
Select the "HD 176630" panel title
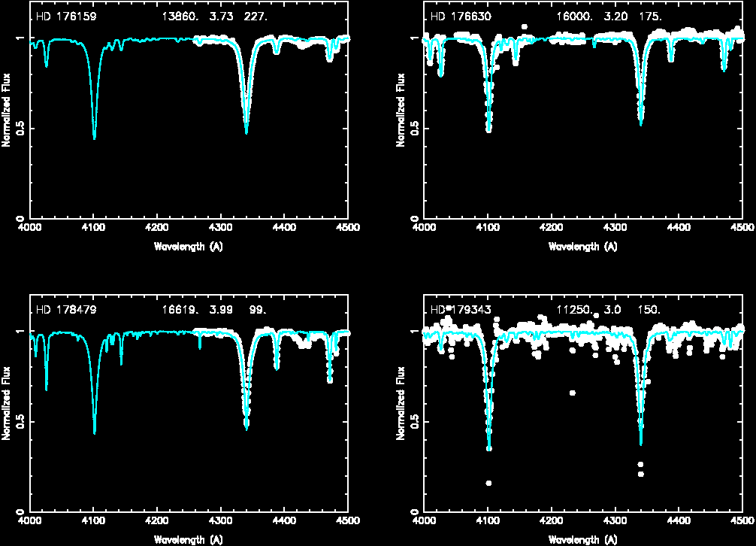[x=461, y=16]
